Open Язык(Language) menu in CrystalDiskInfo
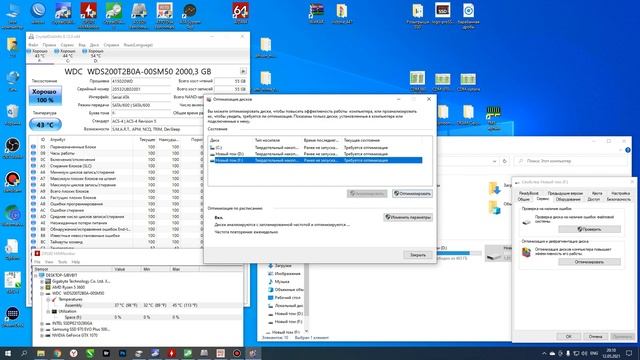Screen dimensions: 640x360 tap(138, 45)
